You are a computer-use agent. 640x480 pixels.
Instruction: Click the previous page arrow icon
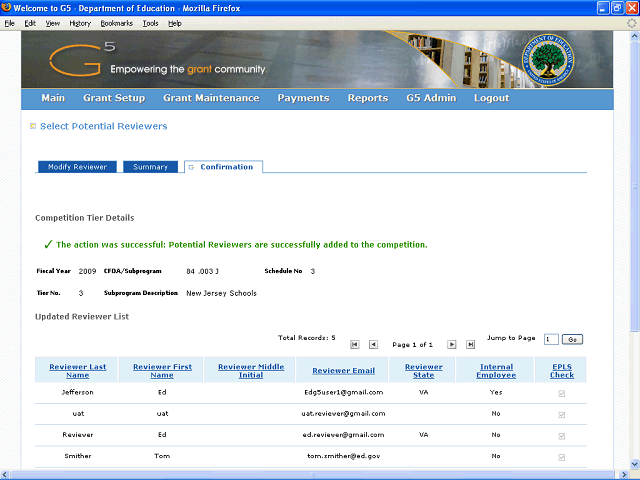point(374,344)
